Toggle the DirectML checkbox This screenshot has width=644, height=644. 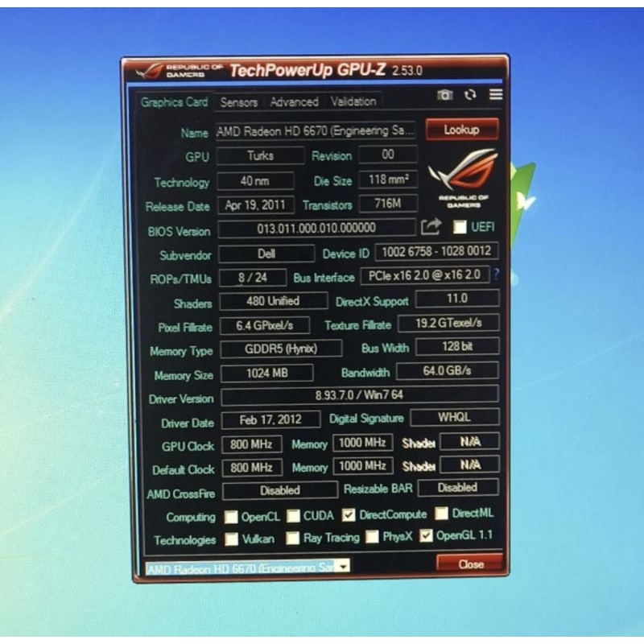pos(441,513)
